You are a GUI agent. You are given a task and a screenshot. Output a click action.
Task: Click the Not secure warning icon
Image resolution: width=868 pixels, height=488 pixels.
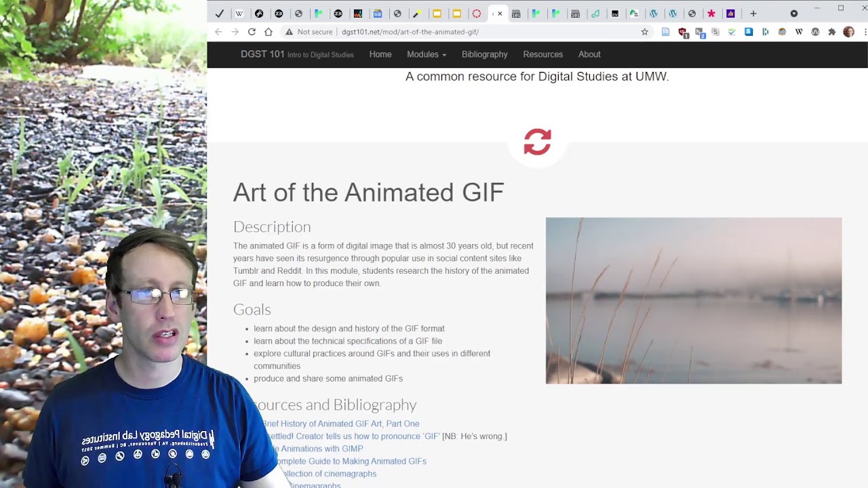(x=289, y=32)
